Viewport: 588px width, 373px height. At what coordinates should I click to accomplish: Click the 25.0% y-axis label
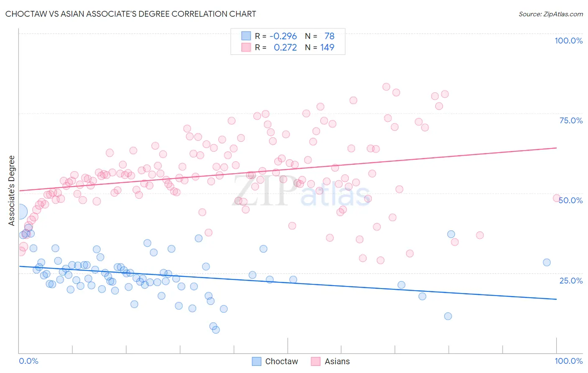tap(571, 281)
